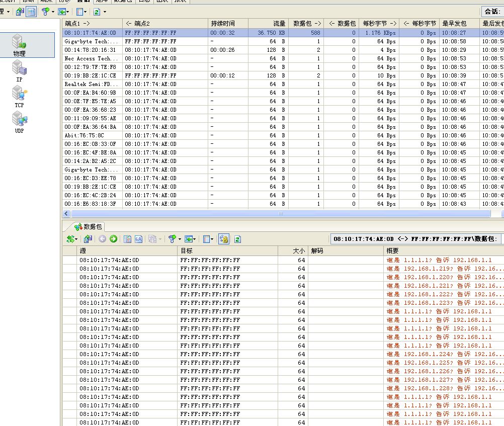
Task: Expand the refresh dropdown arrow in top toolbar
Action: pos(105,12)
